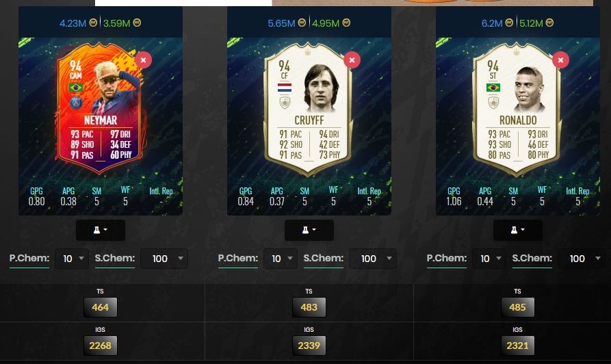Select the Cruyff 94 CF icon card
Image resolution: width=611 pixels, height=364 pixels.
point(308,107)
